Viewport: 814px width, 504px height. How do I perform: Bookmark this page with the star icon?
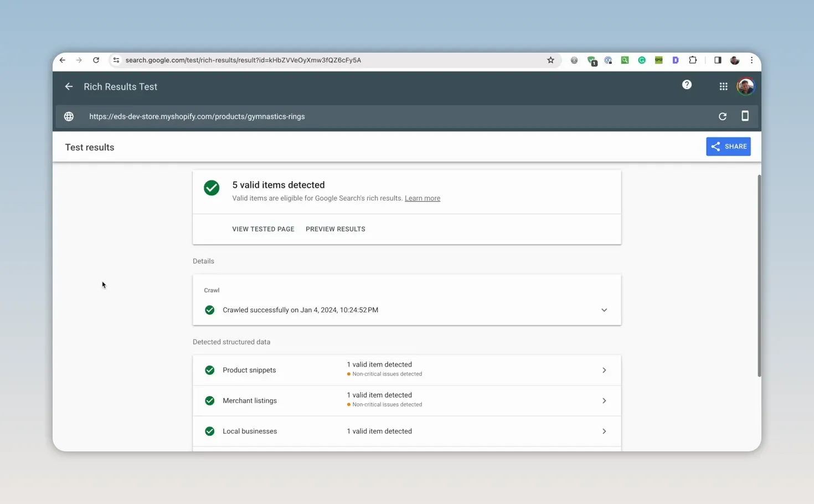[550, 60]
